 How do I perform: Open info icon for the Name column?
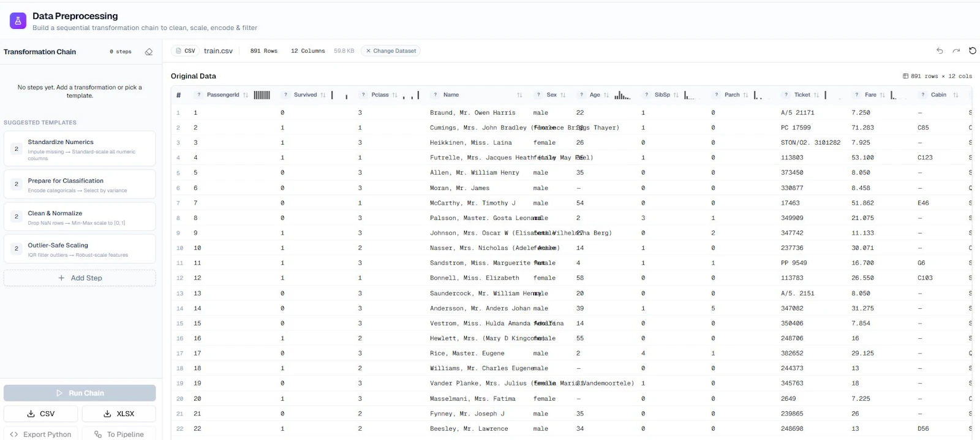pos(435,95)
